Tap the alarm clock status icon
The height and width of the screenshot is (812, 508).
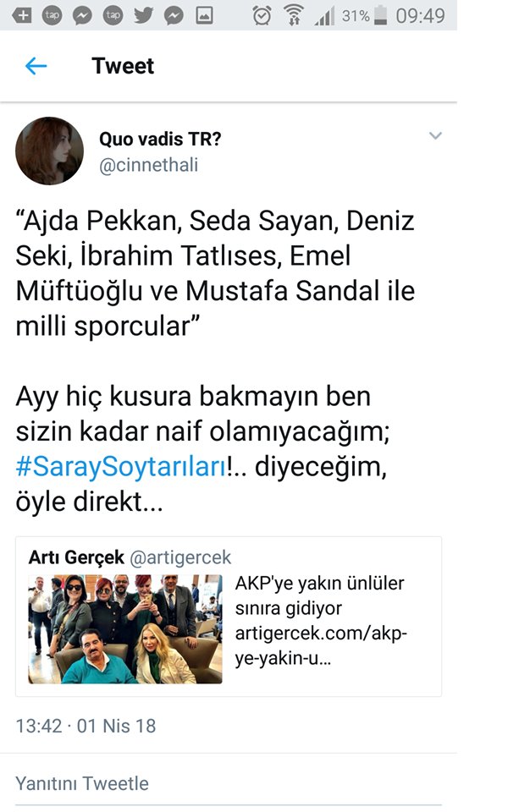pyautogui.click(x=262, y=15)
